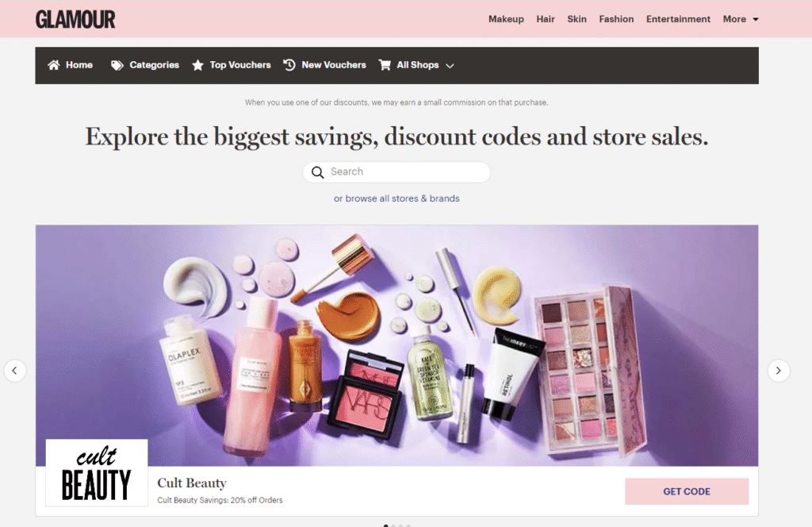
Task: Focus the Search input field
Action: click(396, 172)
